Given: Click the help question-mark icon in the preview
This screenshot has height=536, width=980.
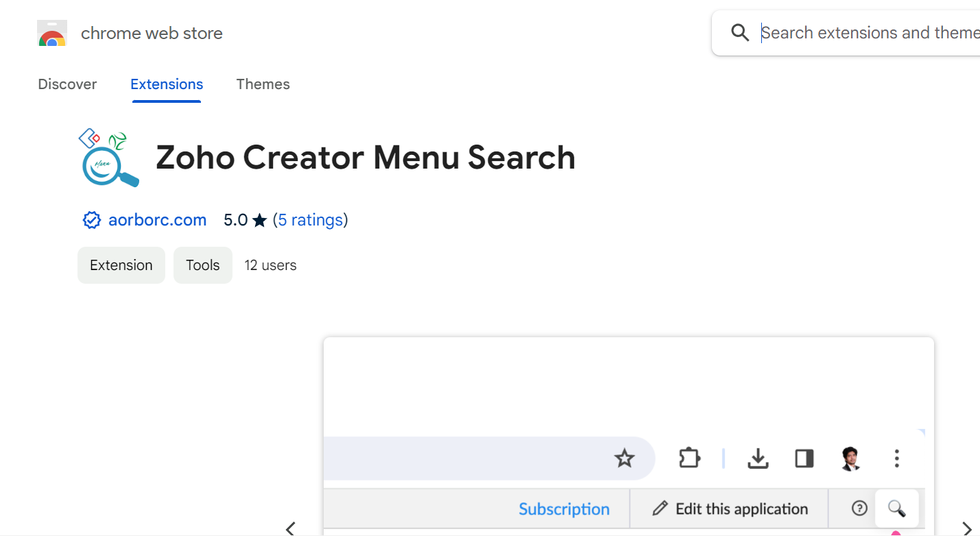Looking at the screenshot, I should click(859, 508).
